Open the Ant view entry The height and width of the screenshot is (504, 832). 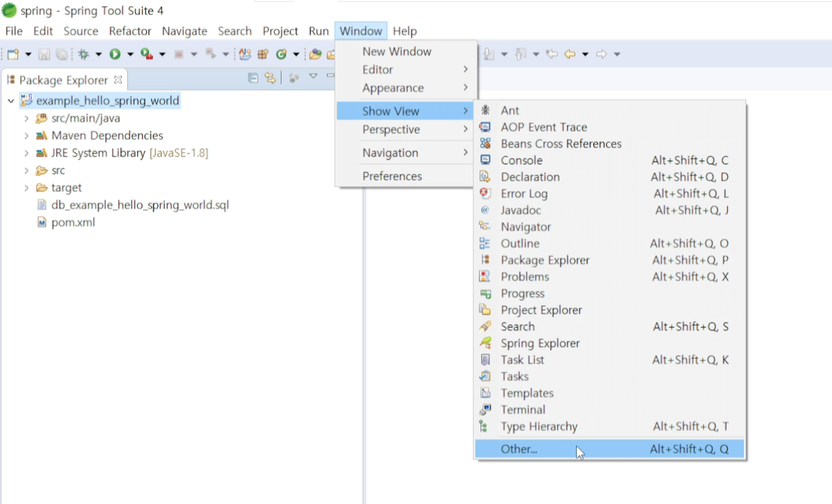point(610,111)
